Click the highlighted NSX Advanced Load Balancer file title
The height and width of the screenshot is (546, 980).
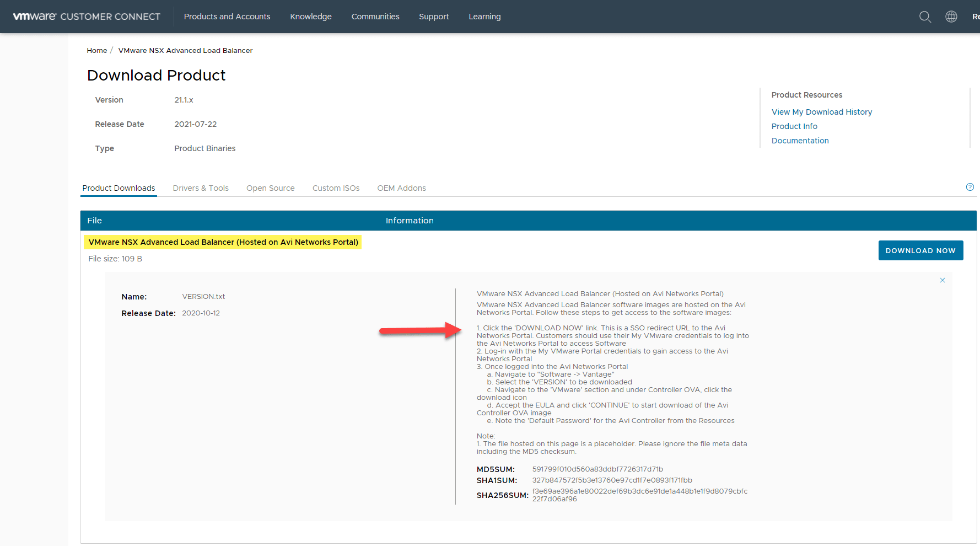[x=223, y=242]
